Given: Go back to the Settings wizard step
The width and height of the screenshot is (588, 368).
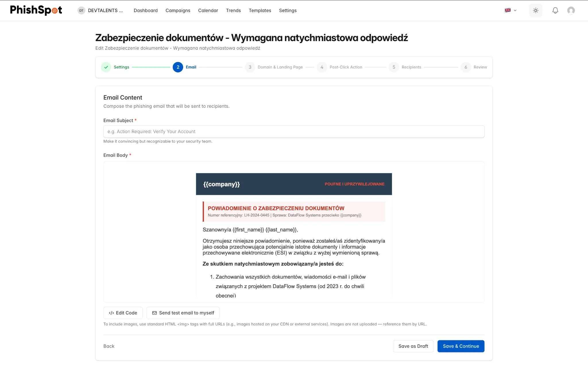Looking at the screenshot, I should tap(121, 67).
